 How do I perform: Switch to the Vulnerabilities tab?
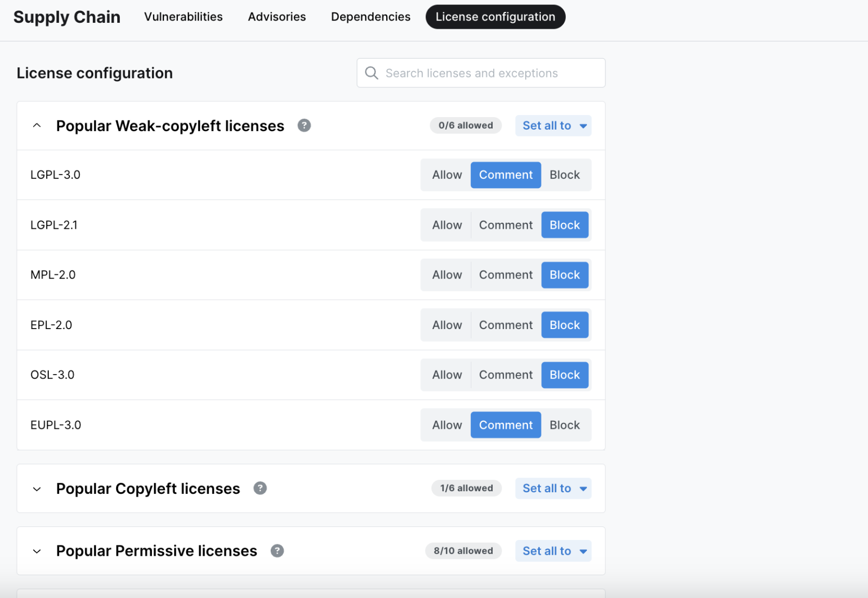pos(183,16)
